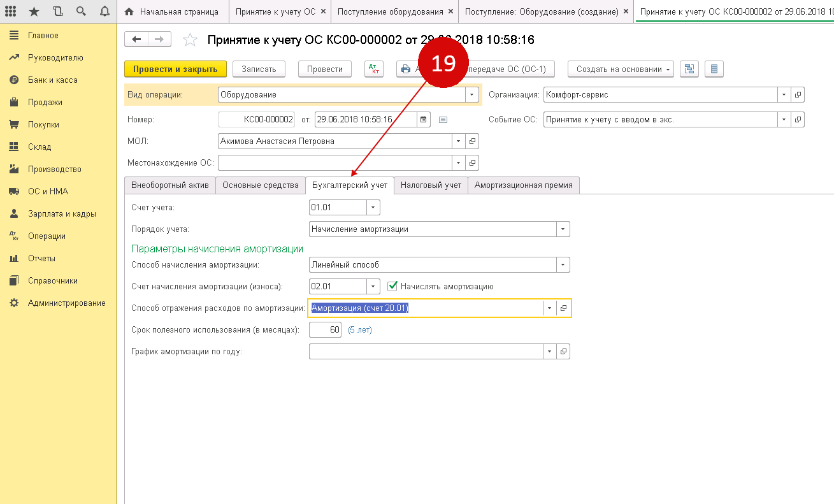Open the history icon in top bar
The image size is (834, 504).
[x=58, y=11]
